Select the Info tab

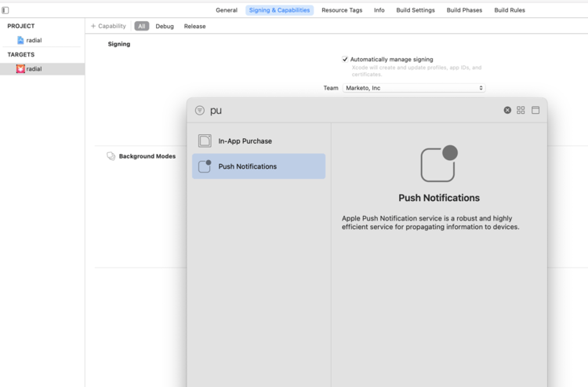(x=379, y=10)
